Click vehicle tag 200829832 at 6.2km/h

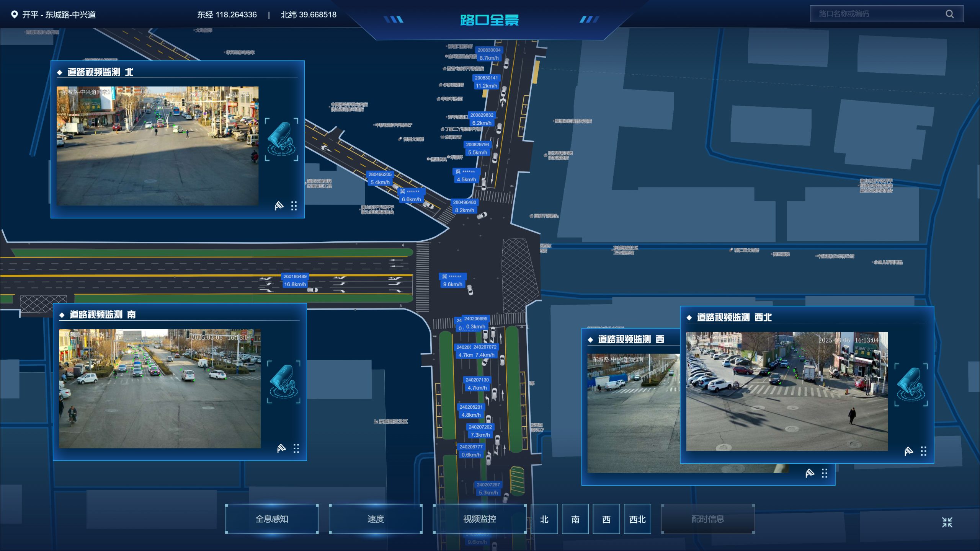(482, 119)
